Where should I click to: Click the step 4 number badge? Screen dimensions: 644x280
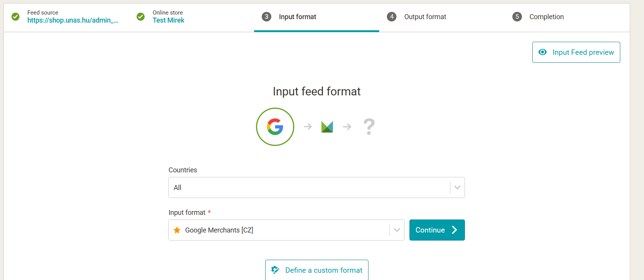[x=391, y=16]
